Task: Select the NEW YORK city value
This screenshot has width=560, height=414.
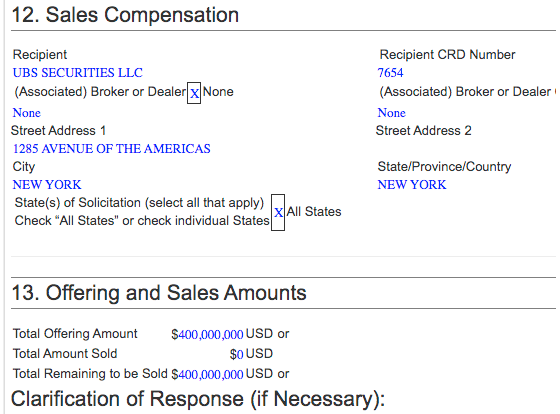Action: [47, 185]
